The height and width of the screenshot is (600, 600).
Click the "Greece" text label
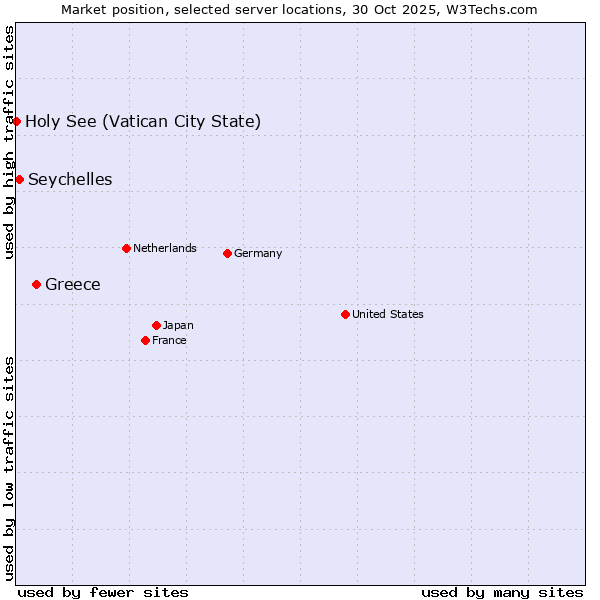click(73, 285)
